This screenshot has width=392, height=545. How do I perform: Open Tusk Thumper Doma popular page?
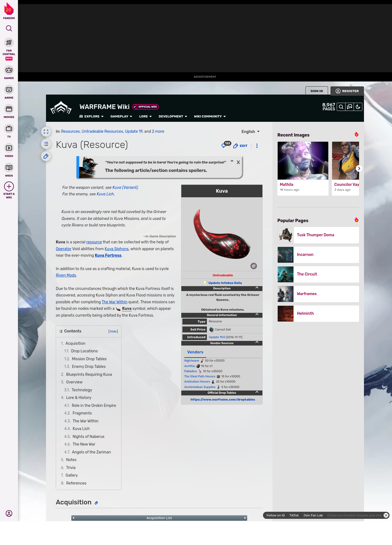(318, 235)
